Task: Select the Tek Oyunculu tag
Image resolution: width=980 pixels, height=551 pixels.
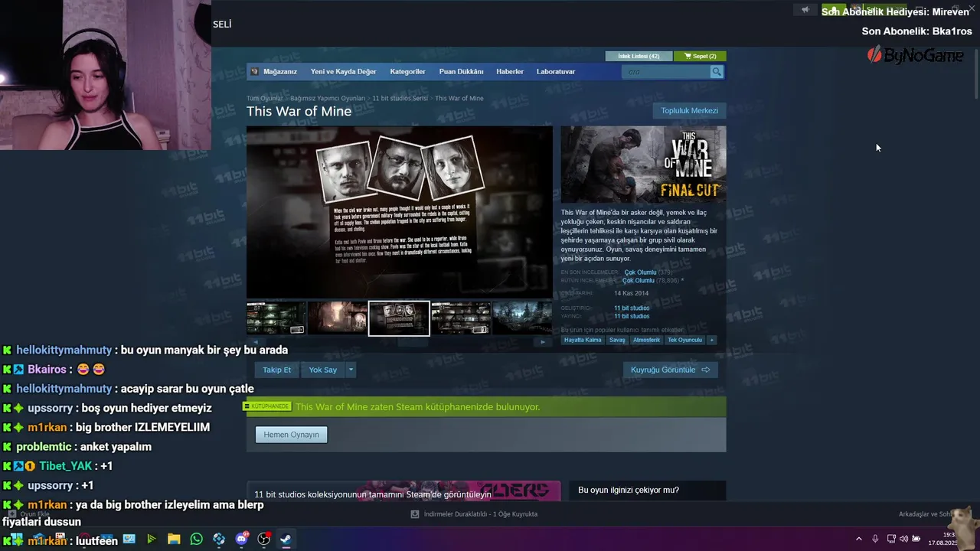Action: tap(684, 340)
